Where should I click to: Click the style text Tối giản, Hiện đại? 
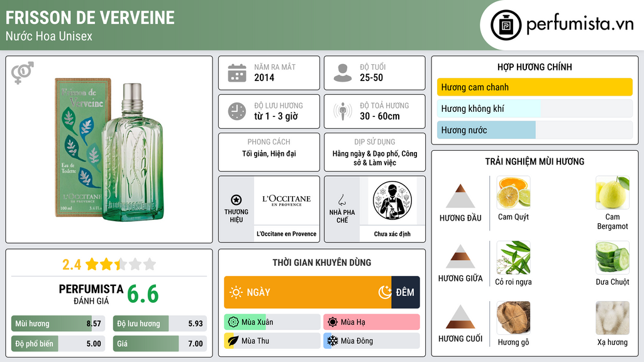(269, 154)
